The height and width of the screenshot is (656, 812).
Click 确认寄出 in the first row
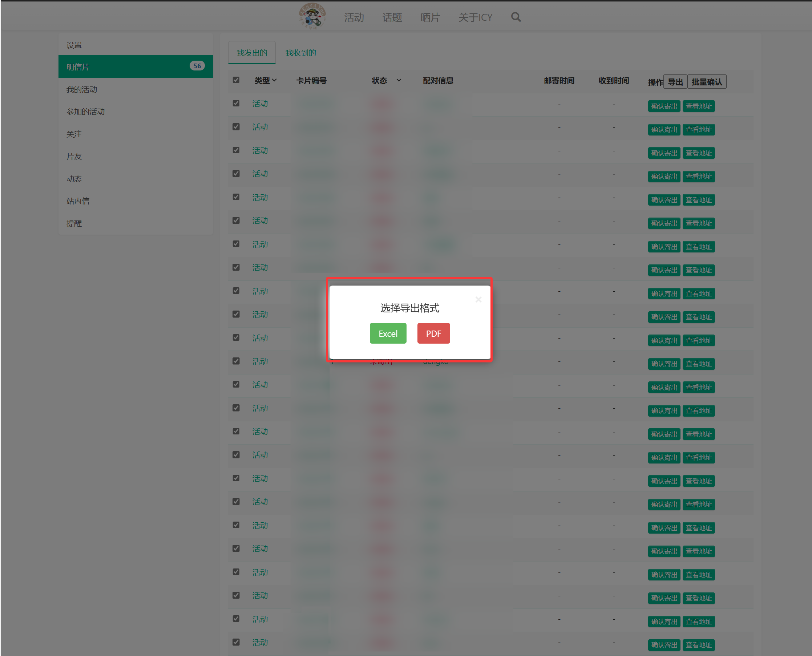click(664, 106)
